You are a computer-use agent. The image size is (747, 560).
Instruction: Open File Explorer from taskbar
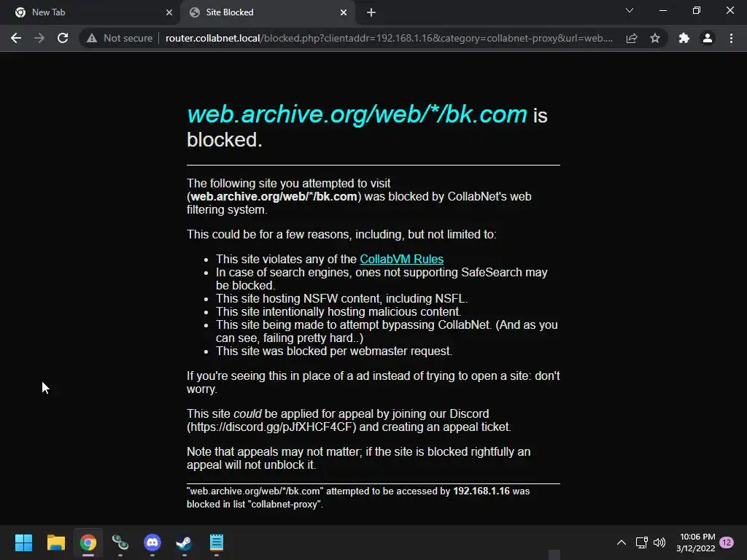pyautogui.click(x=55, y=542)
